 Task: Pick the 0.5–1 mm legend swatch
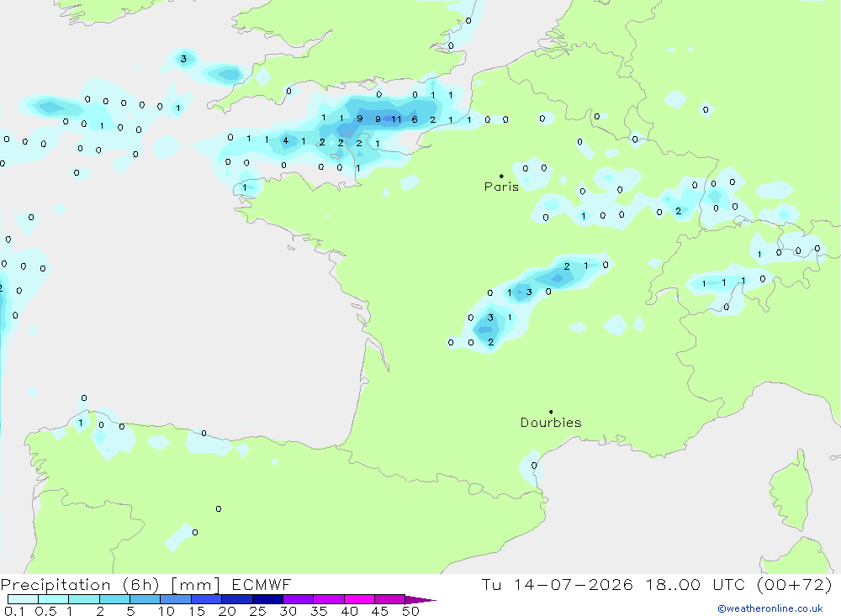54,599
